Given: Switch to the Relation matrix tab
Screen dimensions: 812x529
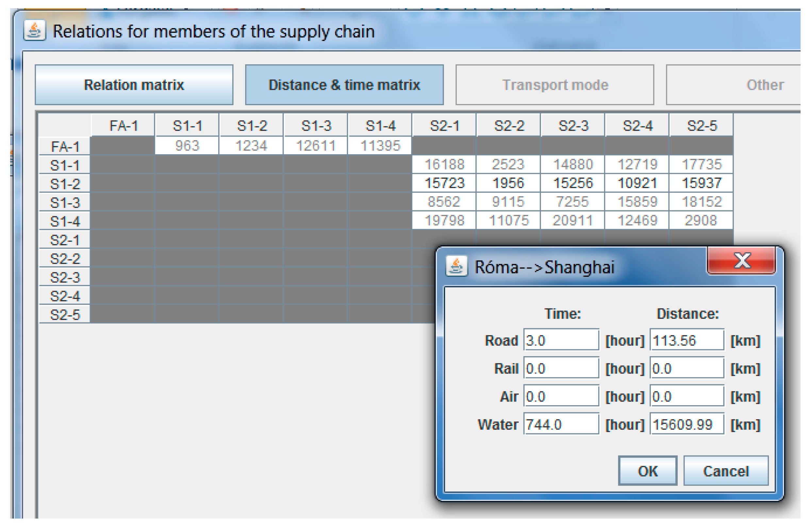Looking at the screenshot, I should 134,85.
